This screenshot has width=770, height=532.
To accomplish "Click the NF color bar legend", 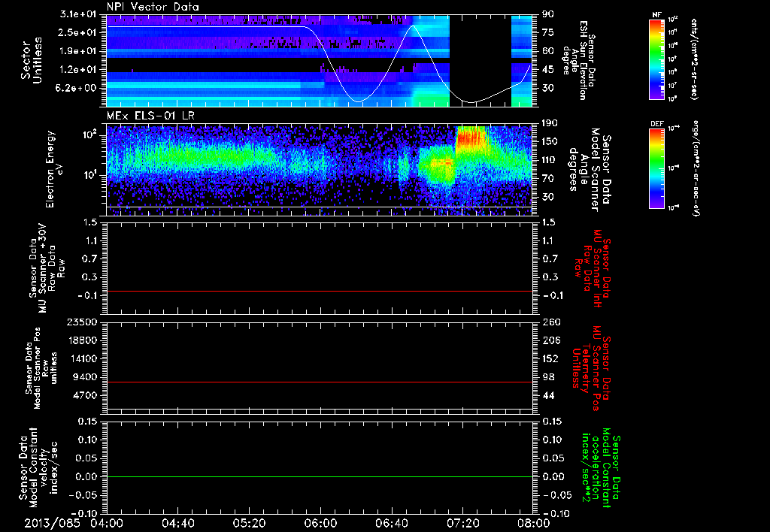I will pos(657,59).
